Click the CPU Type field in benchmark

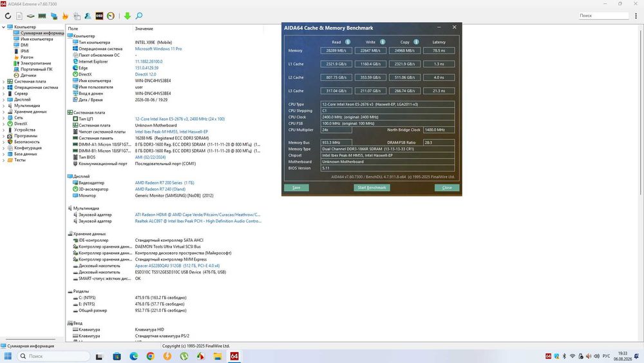pos(387,104)
